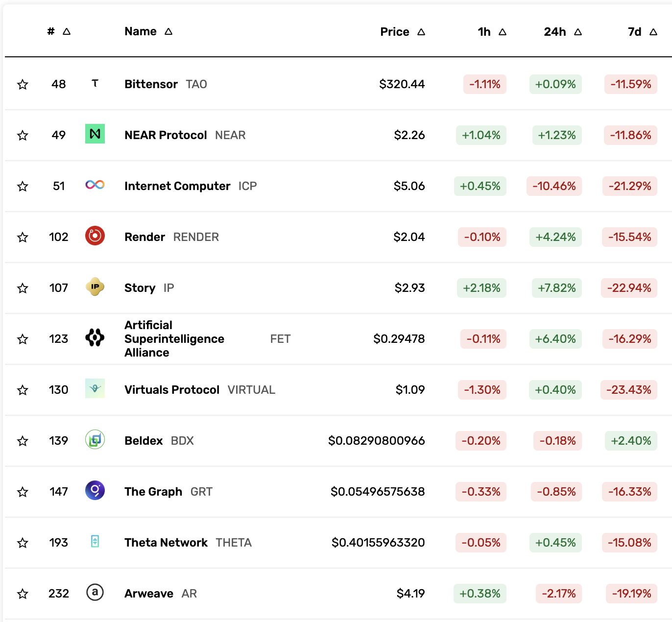The image size is (672, 622).
Task: Favorite Bittensor using its star
Action: tap(23, 84)
